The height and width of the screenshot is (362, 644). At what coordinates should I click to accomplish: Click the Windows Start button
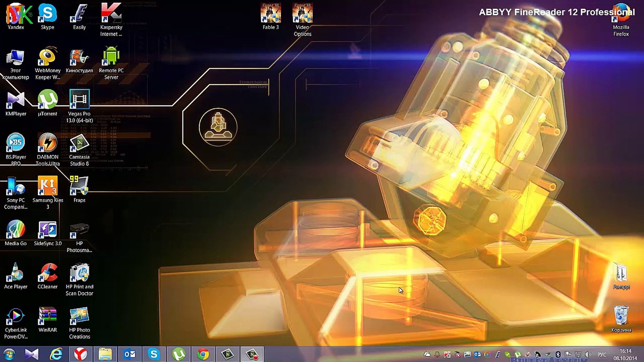(x=9, y=354)
